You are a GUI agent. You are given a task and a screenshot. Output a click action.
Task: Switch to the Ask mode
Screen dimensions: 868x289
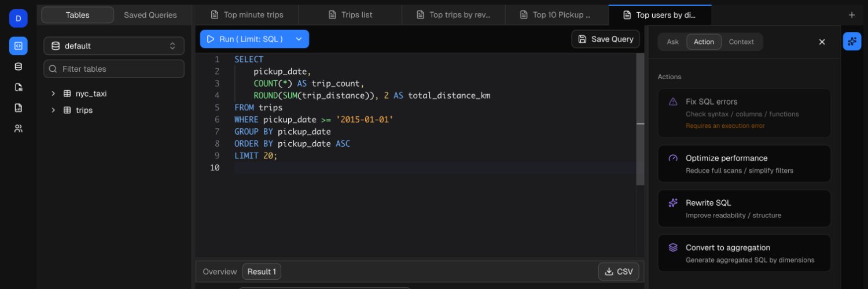[x=672, y=42]
